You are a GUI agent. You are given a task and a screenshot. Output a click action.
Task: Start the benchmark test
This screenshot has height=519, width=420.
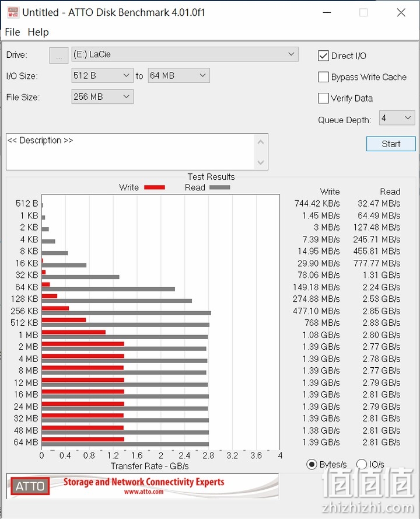click(391, 144)
